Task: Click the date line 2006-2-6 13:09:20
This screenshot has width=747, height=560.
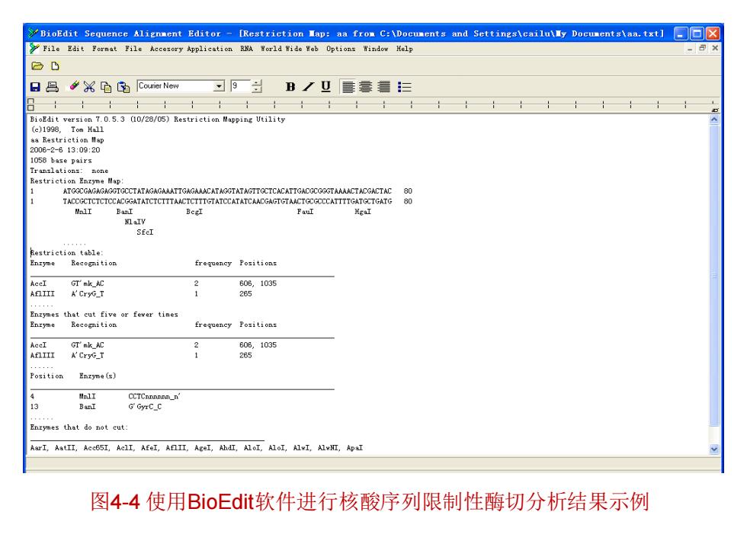Action: click(x=65, y=150)
